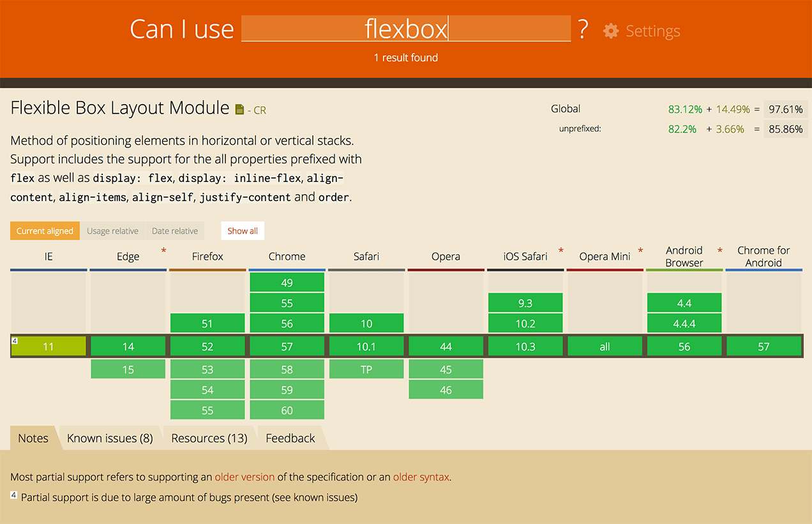Follow the 'older syntax' link
812x524 pixels.
pos(421,477)
